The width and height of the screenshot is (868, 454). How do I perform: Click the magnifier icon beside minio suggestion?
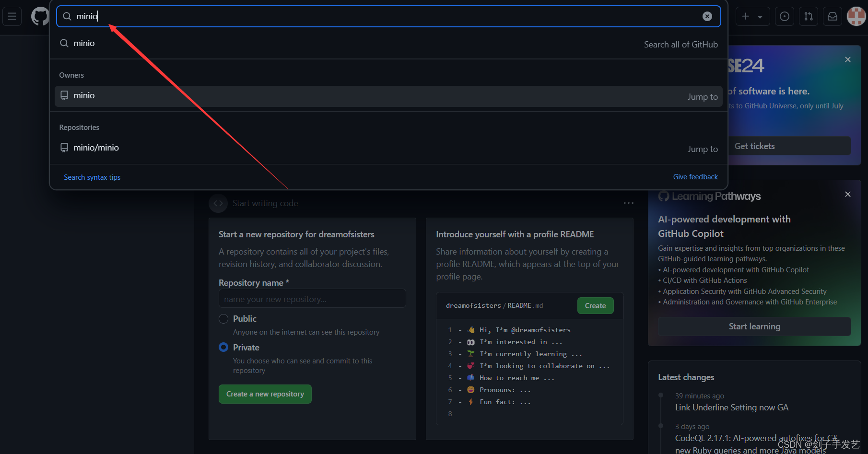pyautogui.click(x=64, y=43)
